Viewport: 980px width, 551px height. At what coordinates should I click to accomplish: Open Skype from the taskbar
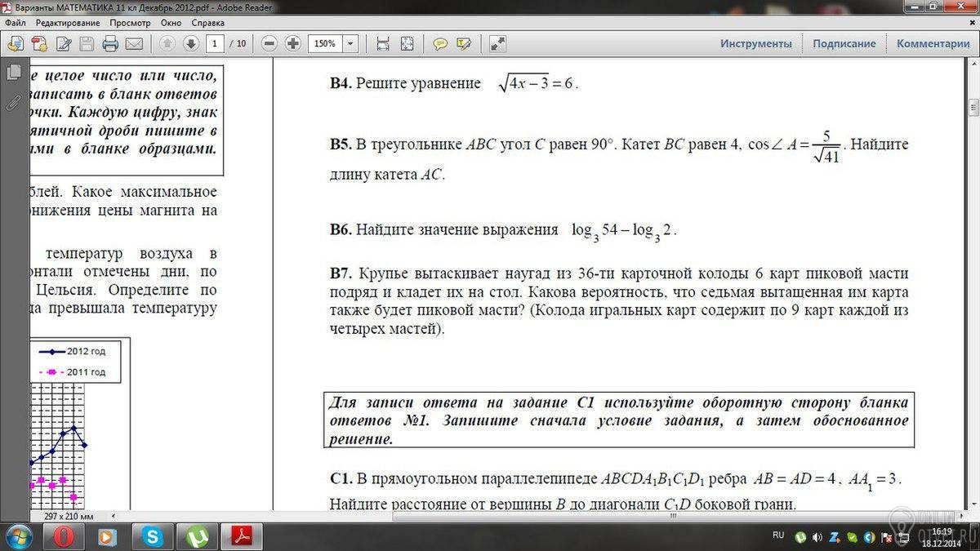(x=152, y=536)
